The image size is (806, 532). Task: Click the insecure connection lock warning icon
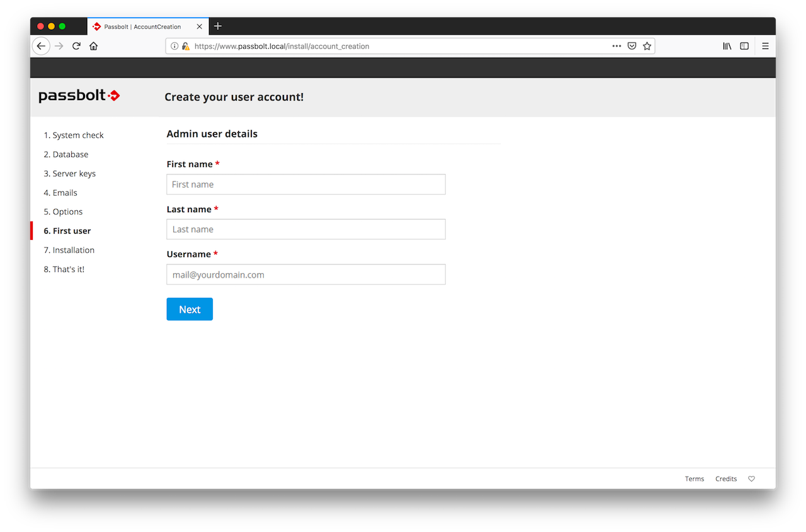186,46
